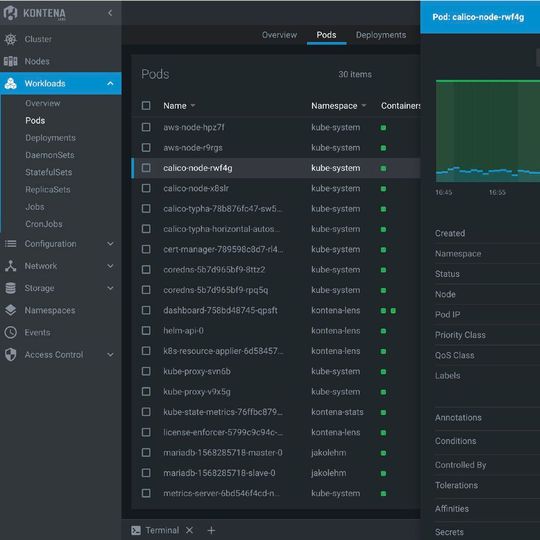Image resolution: width=540 pixels, height=540 pixels.
Task: Click the Namespaces sidebar label
Action: (50, 310)
